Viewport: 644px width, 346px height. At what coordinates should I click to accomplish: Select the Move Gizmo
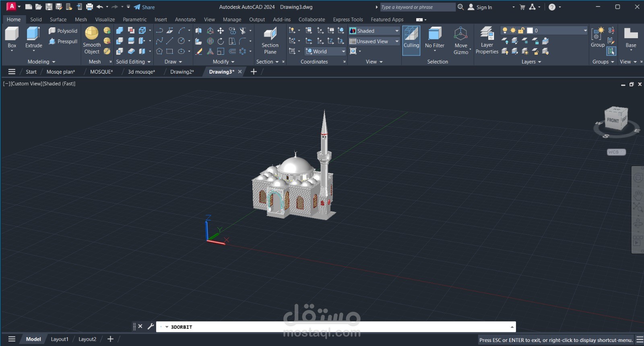[461, 40]
